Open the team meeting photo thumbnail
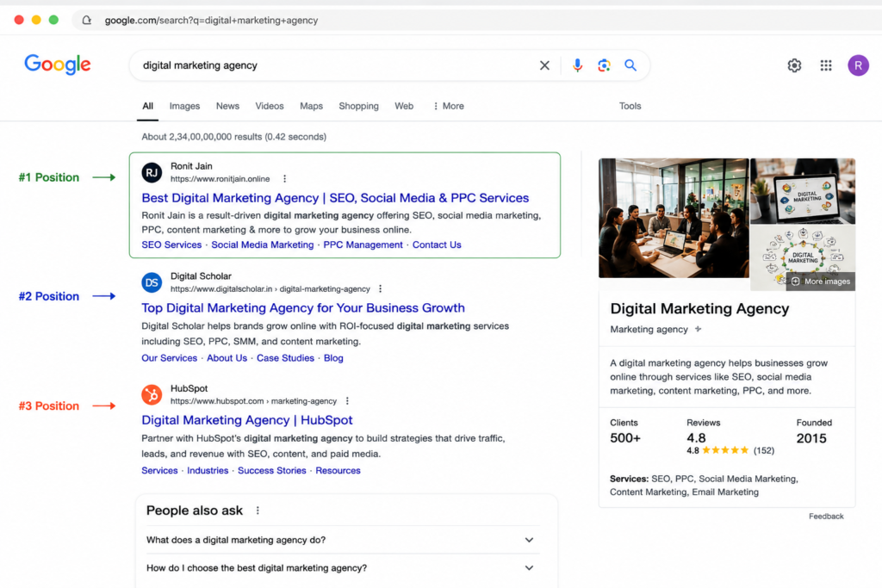 pyautogui.click(x=674, y=218)
